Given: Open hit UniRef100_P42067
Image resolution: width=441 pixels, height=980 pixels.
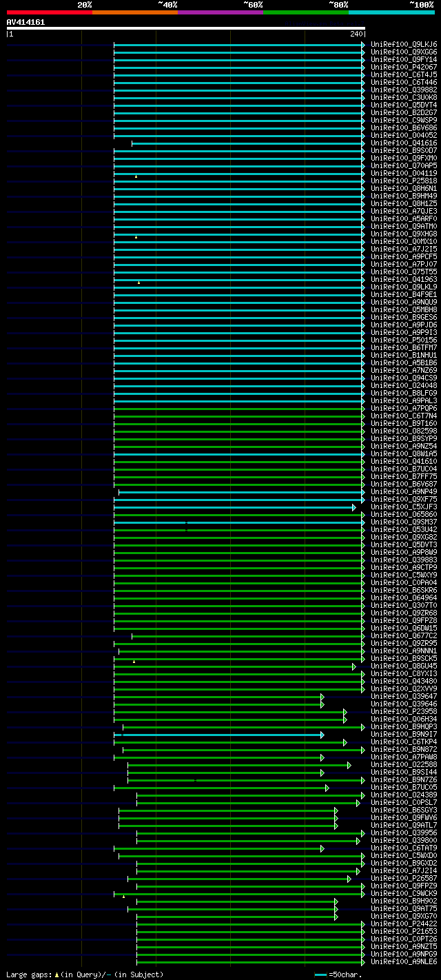Looking at the screenshot, I should pyautogui.click(x=404, y=67).
